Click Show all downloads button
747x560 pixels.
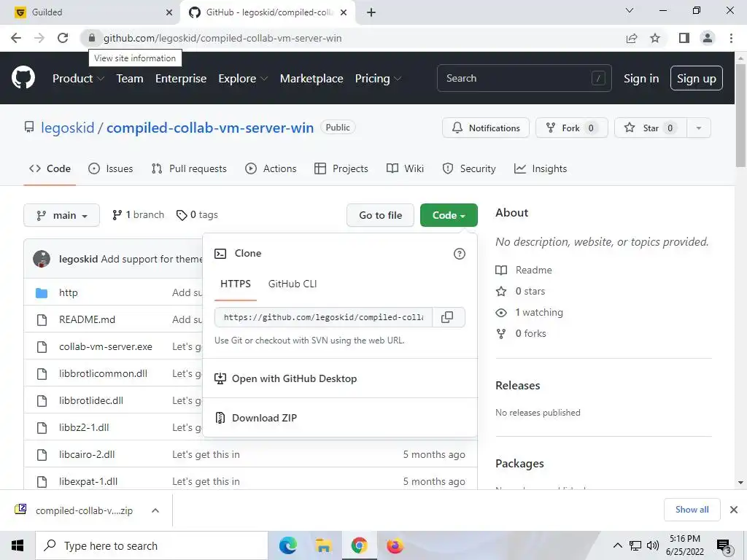tap(692, 510)
